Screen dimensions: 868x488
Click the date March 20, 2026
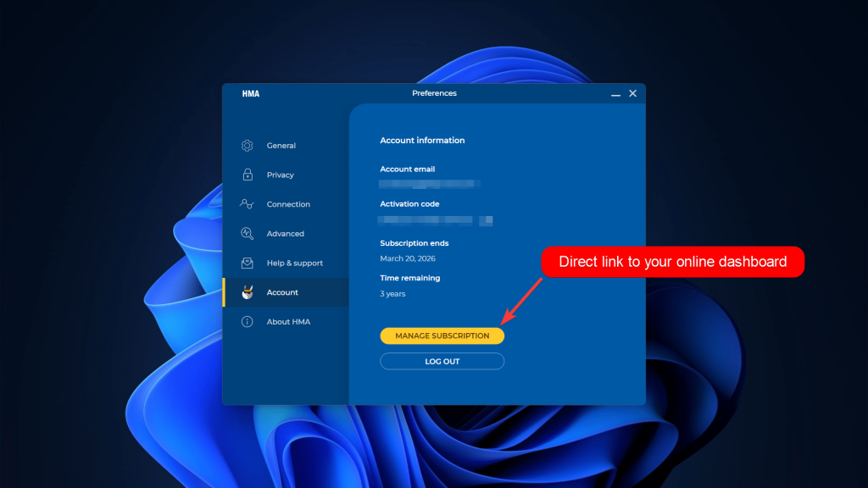408,258
